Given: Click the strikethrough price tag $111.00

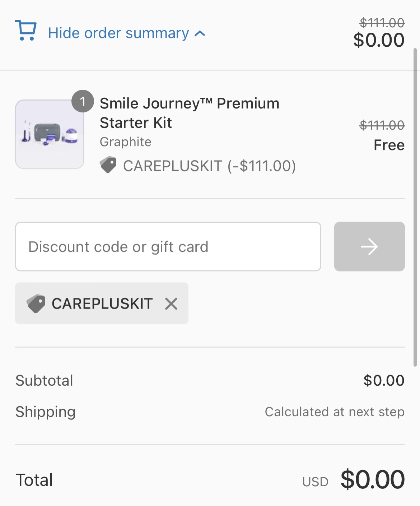Looking at the screenshot, I should (x=382, y=23).
